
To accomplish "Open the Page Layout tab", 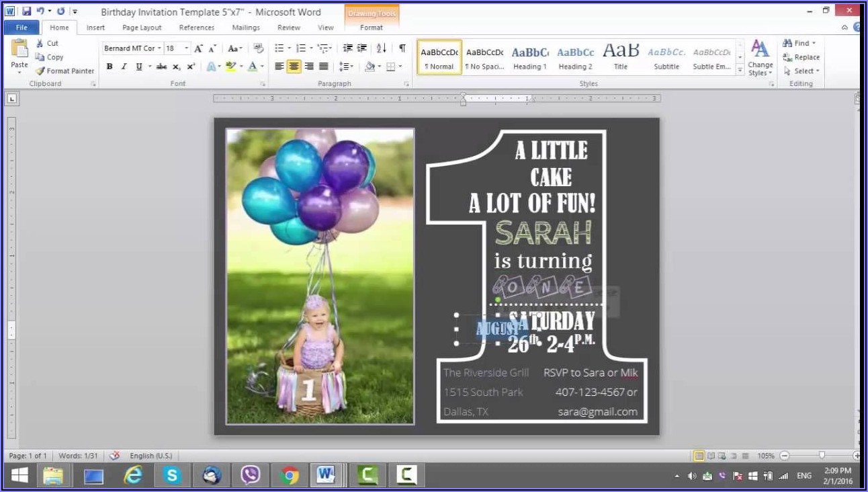I will pos(142,28).
